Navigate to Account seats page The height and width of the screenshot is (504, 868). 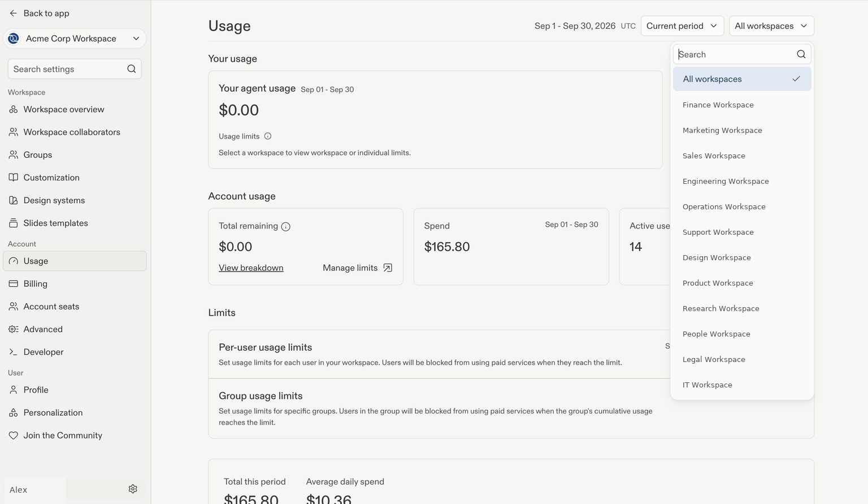click(75, 306)
